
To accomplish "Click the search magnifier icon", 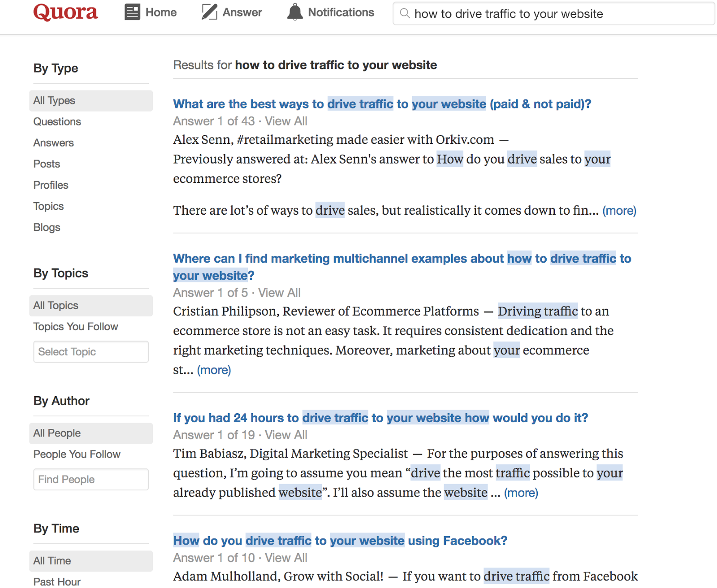I will point(405,13).
